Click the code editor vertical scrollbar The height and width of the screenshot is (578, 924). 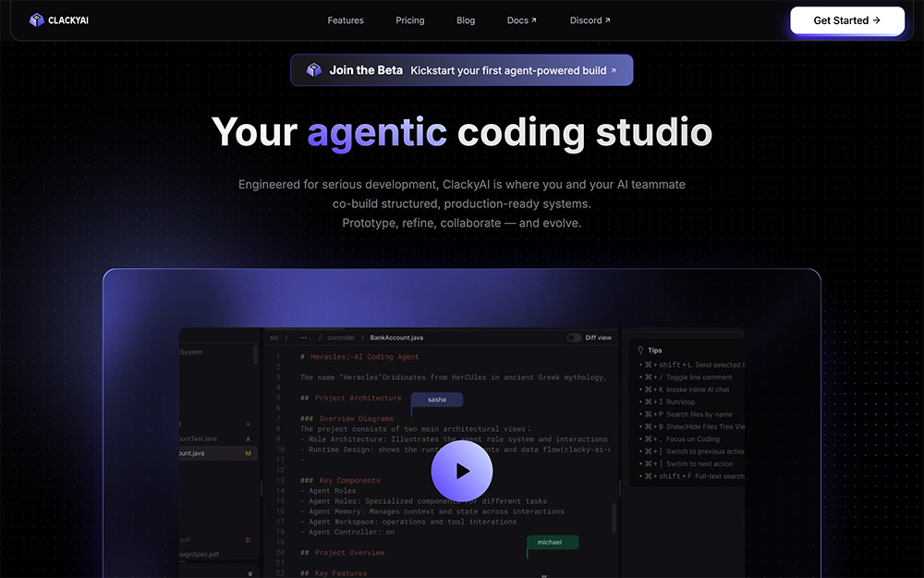614,517
